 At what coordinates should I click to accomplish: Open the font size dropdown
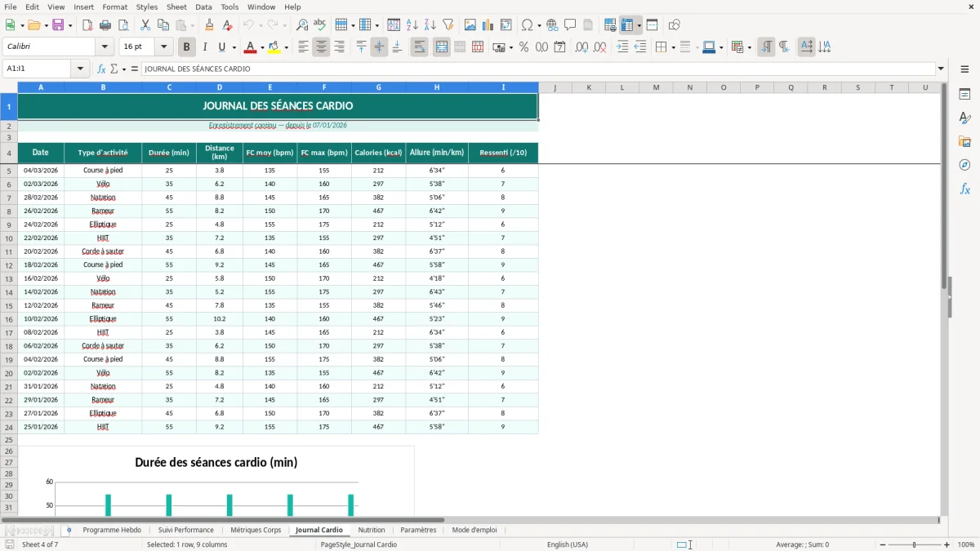click(x=164, y=47)
